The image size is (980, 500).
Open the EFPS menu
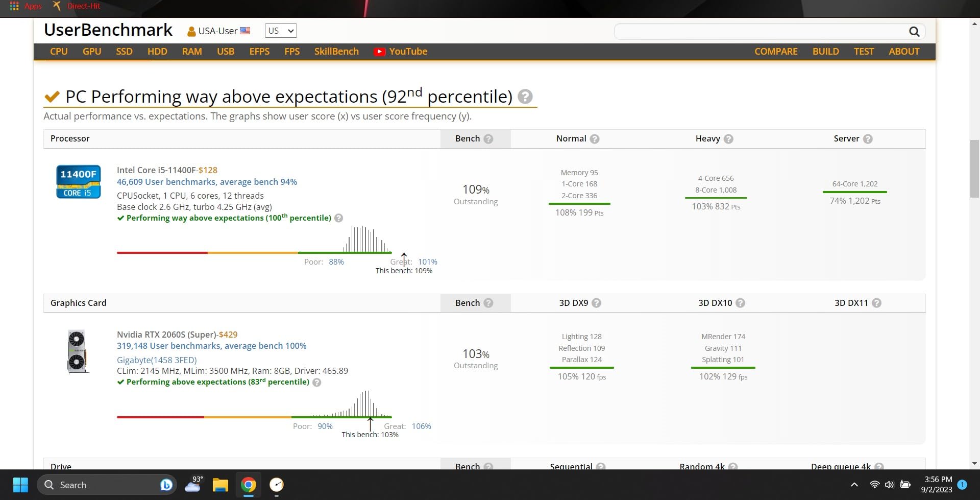(x=259, y=52)
